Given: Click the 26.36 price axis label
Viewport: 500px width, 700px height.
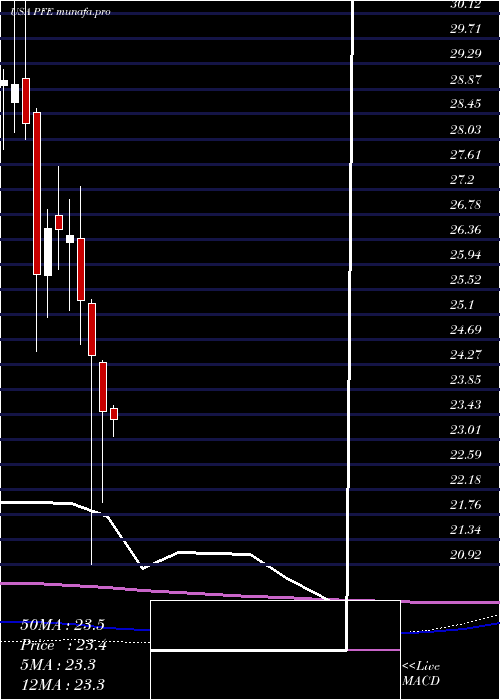Looking at the screenshot, I should click(466, 229).
